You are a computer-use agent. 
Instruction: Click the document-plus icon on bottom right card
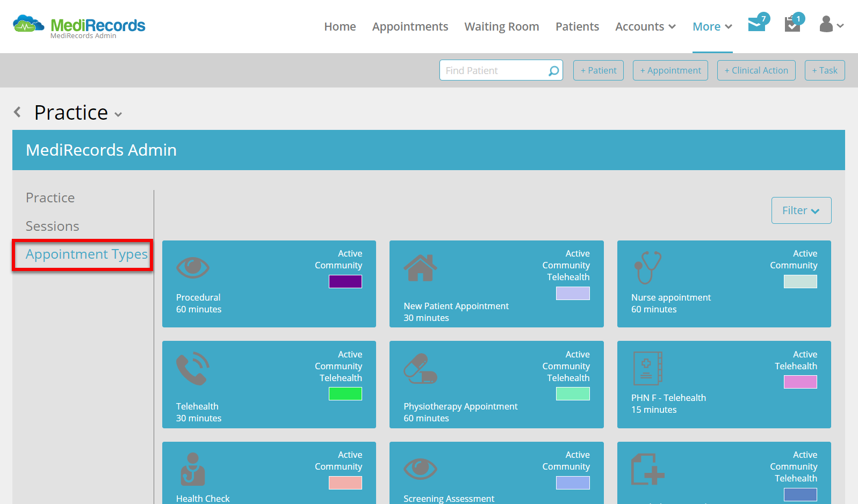click(648, 469)
